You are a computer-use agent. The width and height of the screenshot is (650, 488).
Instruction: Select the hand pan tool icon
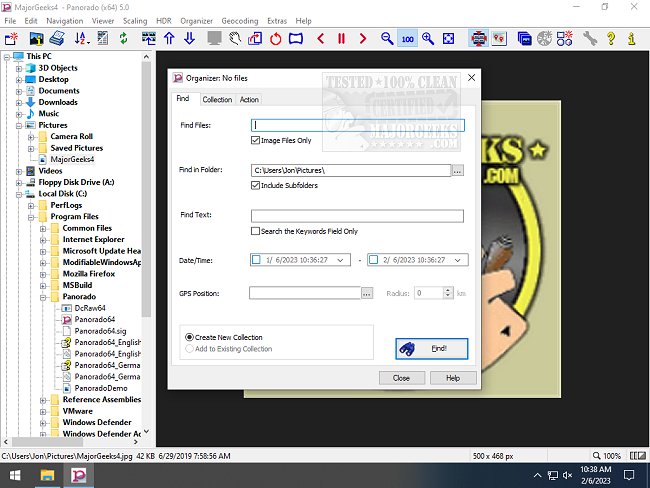pos(235,39)
